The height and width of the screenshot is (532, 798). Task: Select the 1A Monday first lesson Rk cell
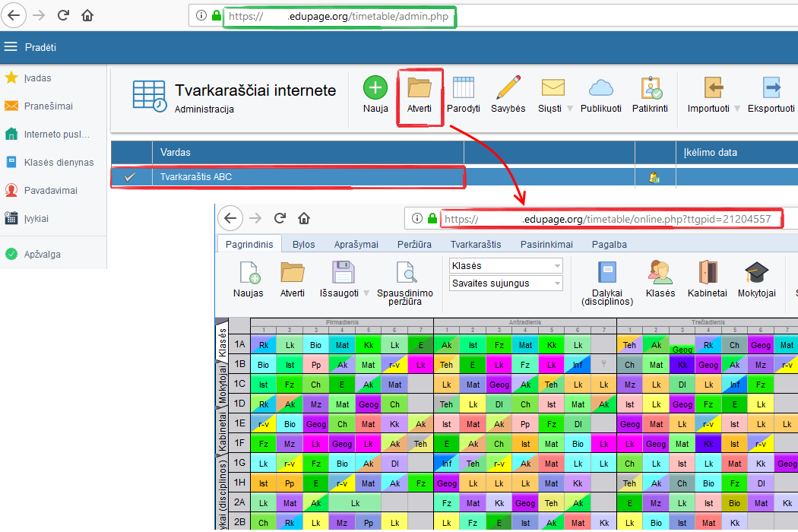[x=263, y=345]
